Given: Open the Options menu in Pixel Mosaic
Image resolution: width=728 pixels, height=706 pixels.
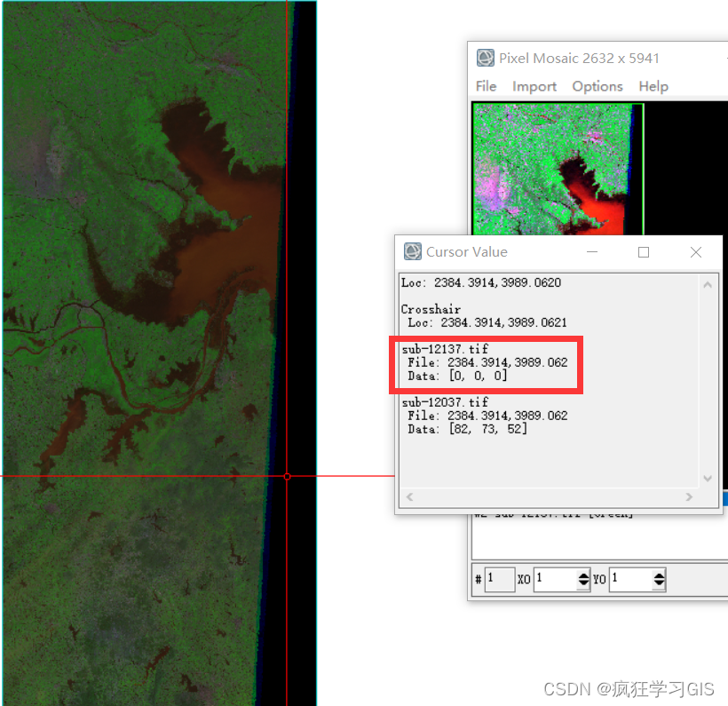Looking at the screenshot, I should [x=597, y=86].
